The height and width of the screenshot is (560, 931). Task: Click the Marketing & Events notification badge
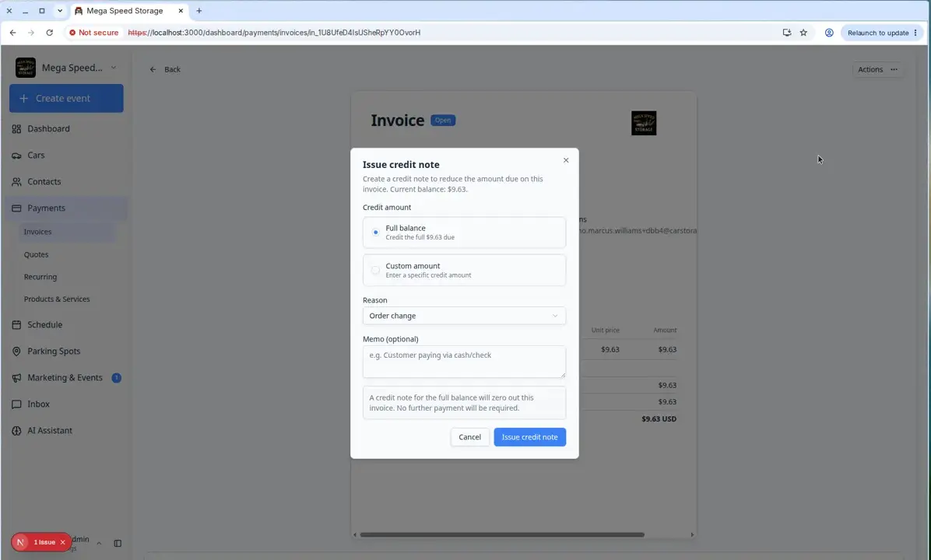(117, 378)
